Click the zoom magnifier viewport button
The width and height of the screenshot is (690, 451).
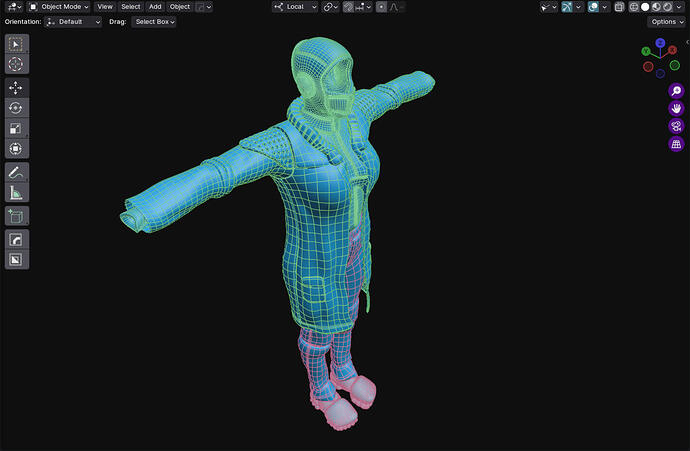(x=676, y=90)
